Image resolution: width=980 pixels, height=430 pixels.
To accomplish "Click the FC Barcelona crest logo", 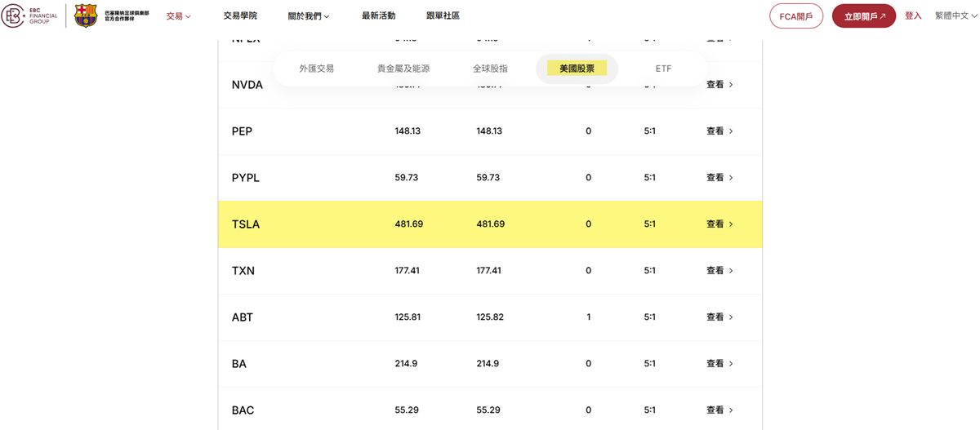I will click(x=86, y=16).
